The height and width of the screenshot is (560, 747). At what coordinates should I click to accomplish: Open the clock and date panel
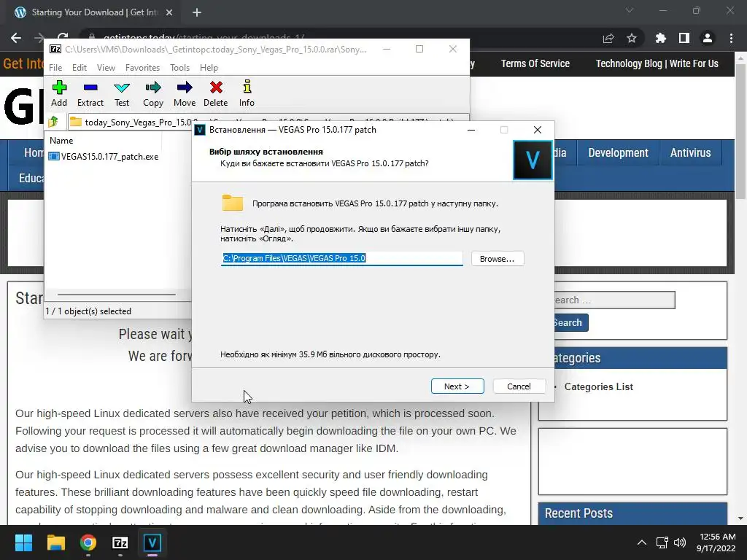coord(716,542)
